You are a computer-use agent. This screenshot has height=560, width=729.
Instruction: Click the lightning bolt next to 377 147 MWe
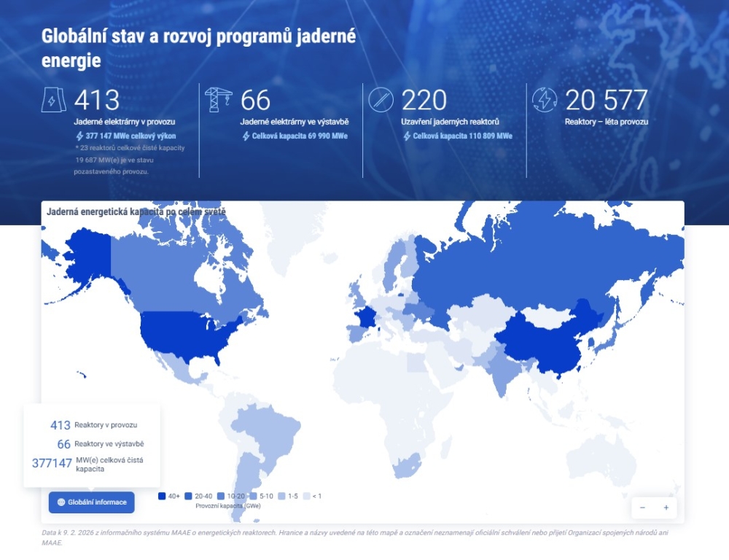(80, 136)
